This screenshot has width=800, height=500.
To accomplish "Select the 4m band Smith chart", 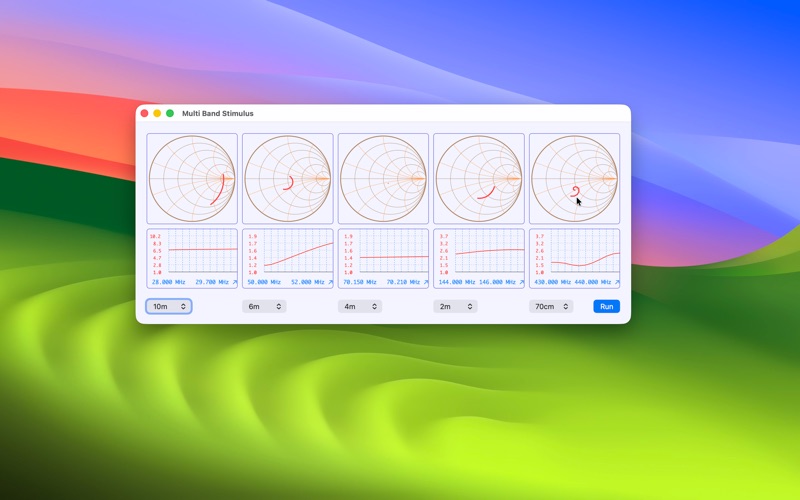I will pos(383,179).
